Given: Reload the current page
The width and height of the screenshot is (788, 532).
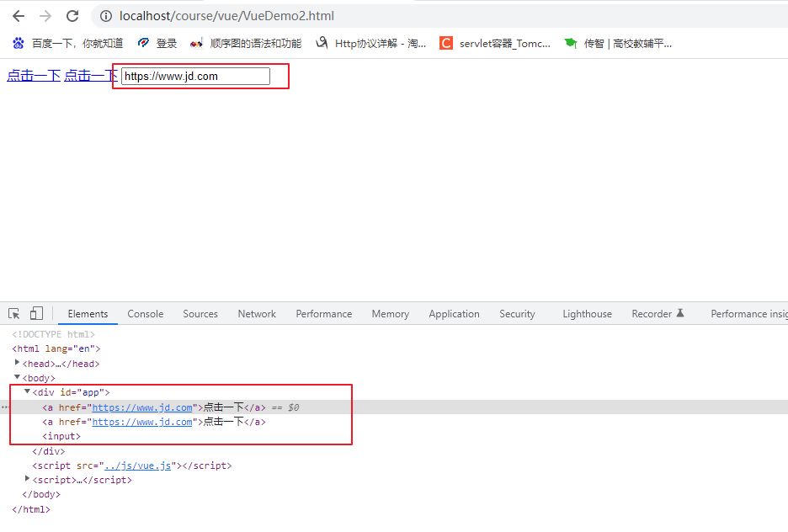Looking at the screenshot, I should click(x=72, y=16).
